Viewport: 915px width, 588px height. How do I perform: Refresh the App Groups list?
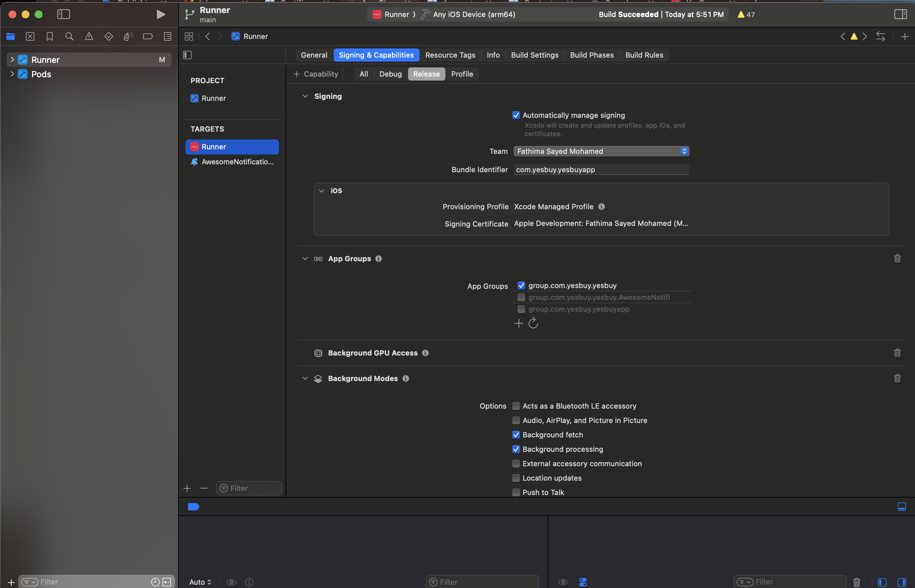533,323
